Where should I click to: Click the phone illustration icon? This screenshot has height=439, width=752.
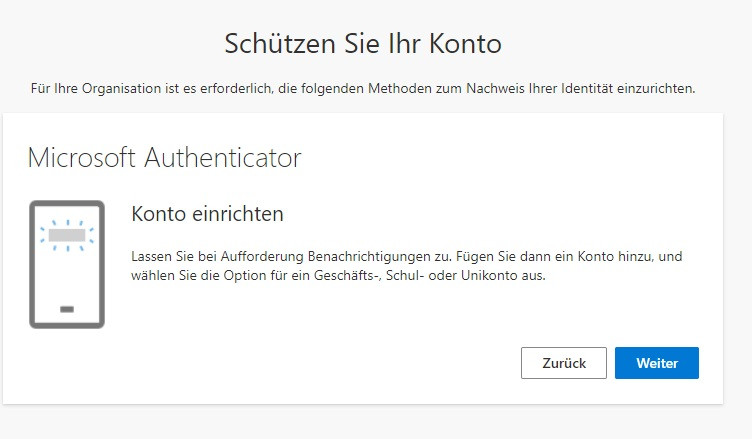(x=67, y=264)
